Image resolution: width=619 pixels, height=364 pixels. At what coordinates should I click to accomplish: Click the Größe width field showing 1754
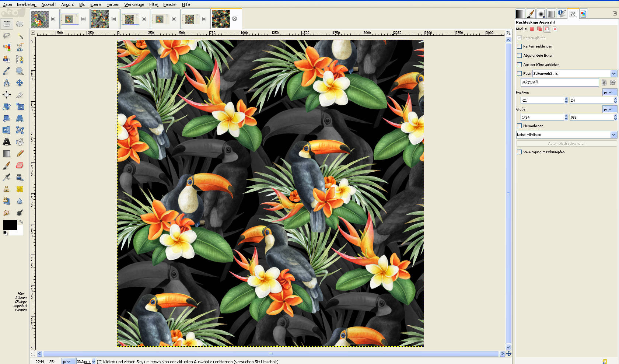pos(542,118)
